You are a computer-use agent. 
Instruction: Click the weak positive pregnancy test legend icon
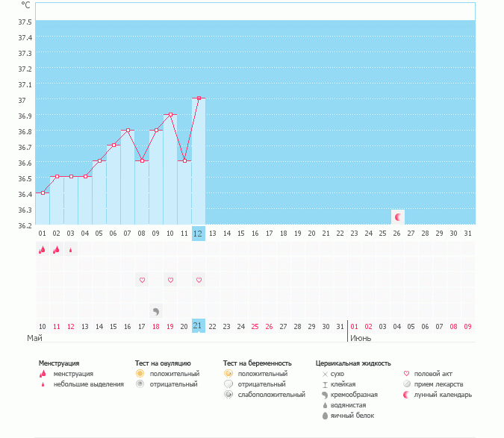[228, 395]
